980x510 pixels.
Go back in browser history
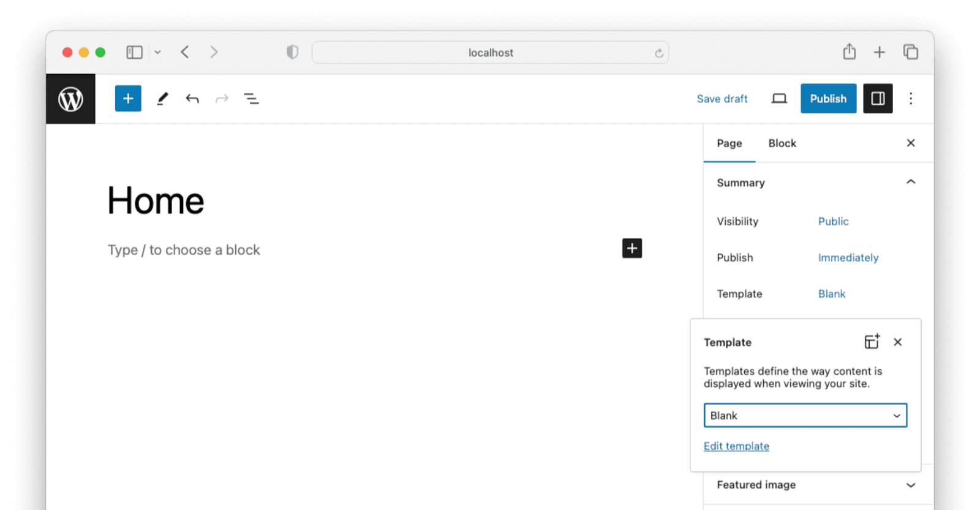(x=185, y=52)
